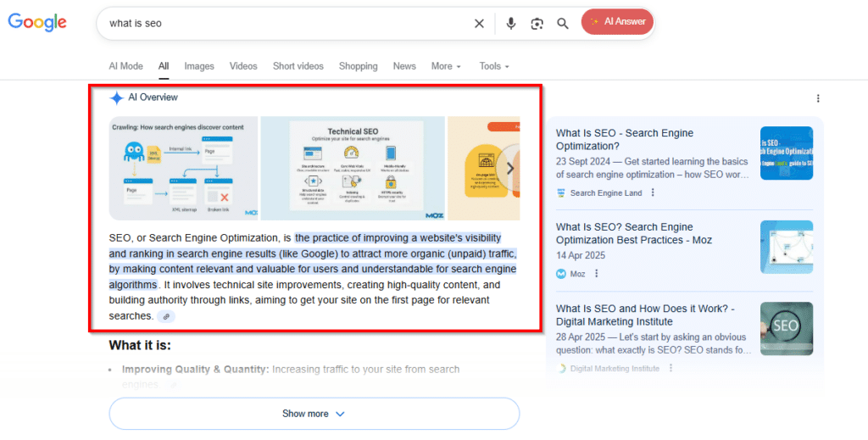The image size is (868, 440).
Task: Go to Google homepage via logo
Action: point(37,23)
